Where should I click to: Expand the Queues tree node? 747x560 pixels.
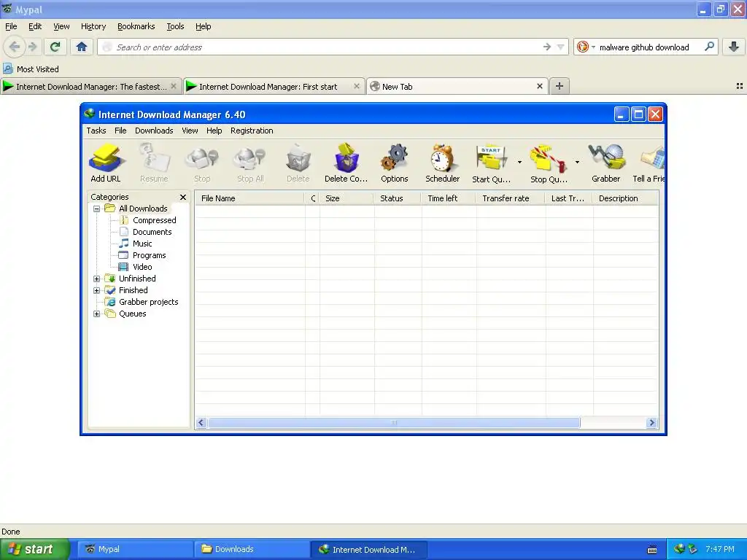pyautogui.click(x=97, y=314)
